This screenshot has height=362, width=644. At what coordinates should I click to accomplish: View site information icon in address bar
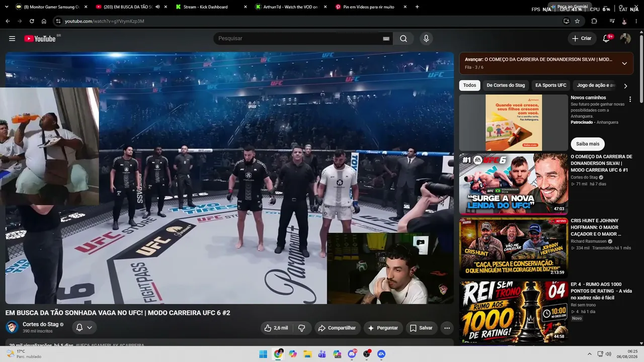click(x=58, y=21)
